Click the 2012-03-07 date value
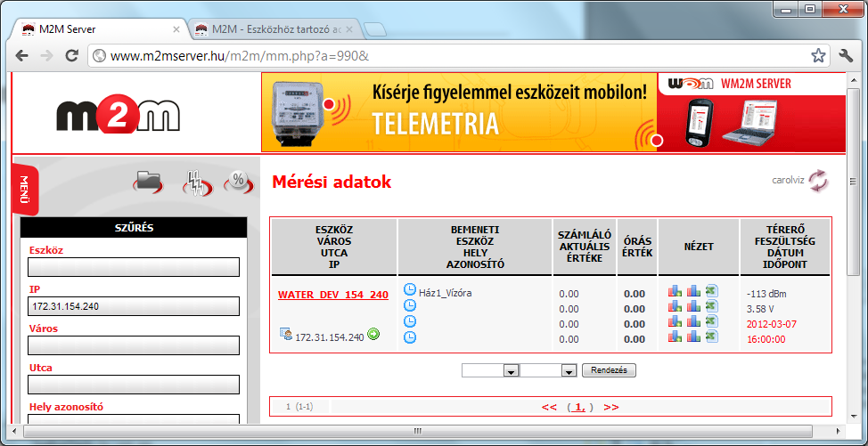The width and height of the screenshot is (868, 446). (x=771, y=324)
